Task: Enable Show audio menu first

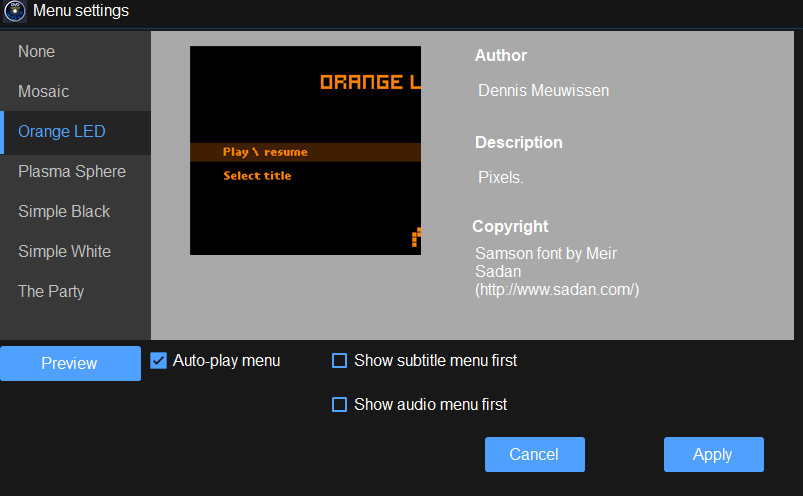Action: pyautogui.click(x=339, y=405)
